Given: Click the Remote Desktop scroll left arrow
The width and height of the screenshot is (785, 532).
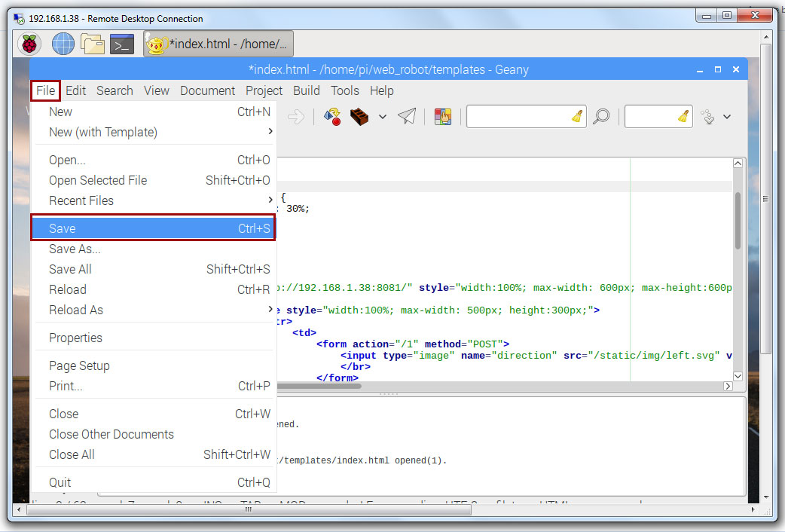Looking at the screenshot, I should (19, 510).
